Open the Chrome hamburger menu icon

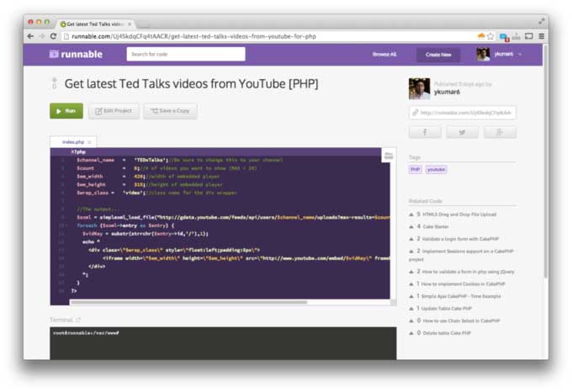click(541, 36)
